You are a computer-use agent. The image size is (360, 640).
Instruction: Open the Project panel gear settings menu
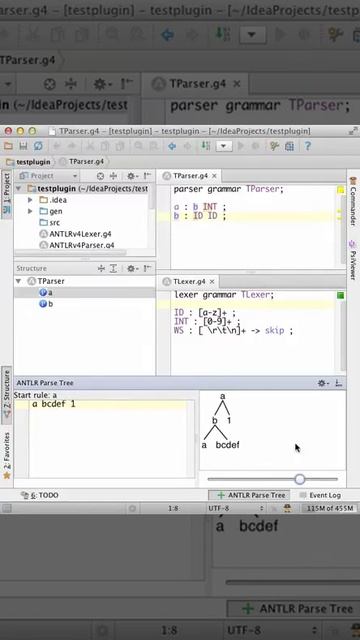(x=132, y=176)
